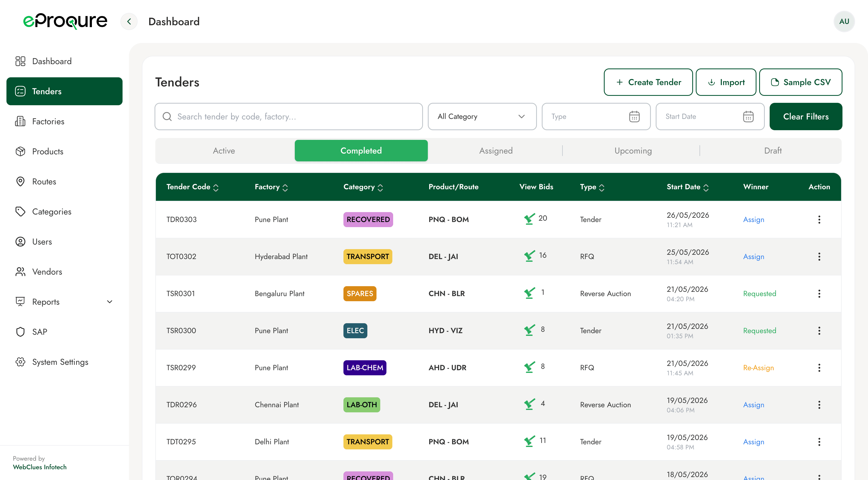Click the Import button

click(726, 82)
